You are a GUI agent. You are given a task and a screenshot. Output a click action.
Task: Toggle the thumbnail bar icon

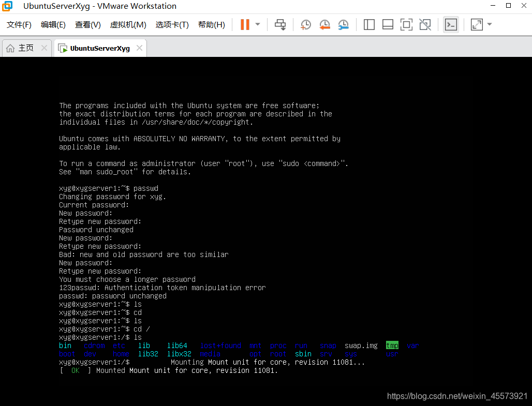388,24
